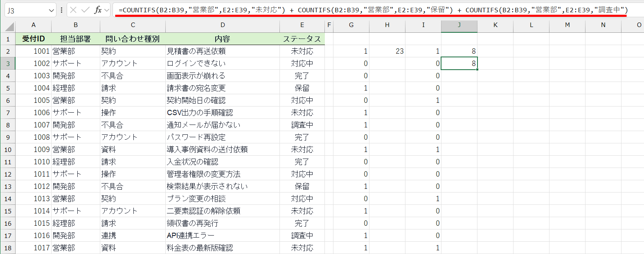This screenshot has width=644, height=254.
Task: Select row 1 header
Action: (8, 39)
